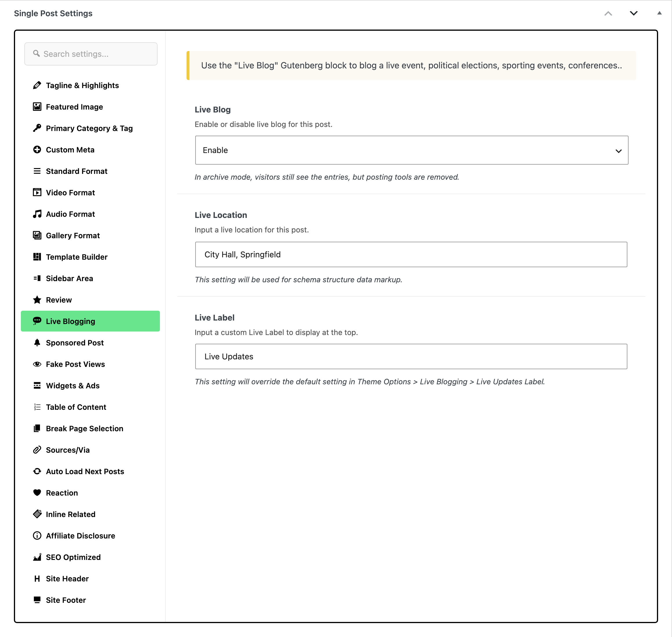The image size is (672, 637).
Task: Click the refresh icon for Auto Load Next Posts
Action: (x=37, y=471)
